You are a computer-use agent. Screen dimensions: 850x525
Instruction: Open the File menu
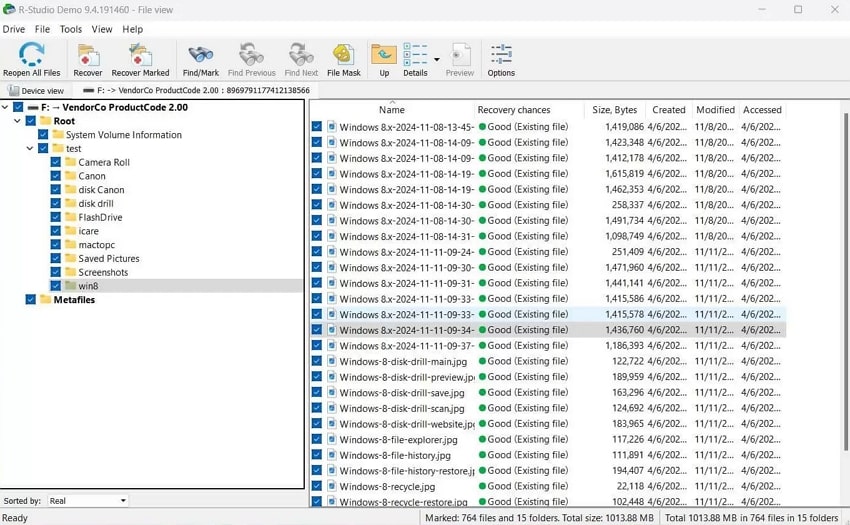click(42, 29)
